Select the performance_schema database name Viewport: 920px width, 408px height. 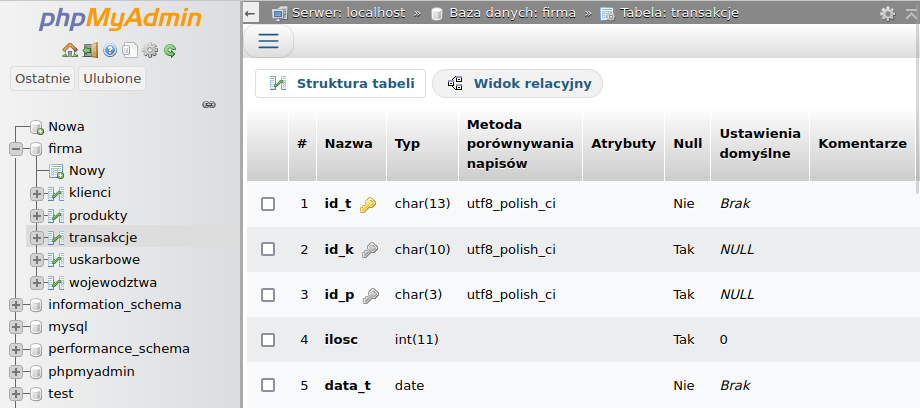[x=119, y=349]
